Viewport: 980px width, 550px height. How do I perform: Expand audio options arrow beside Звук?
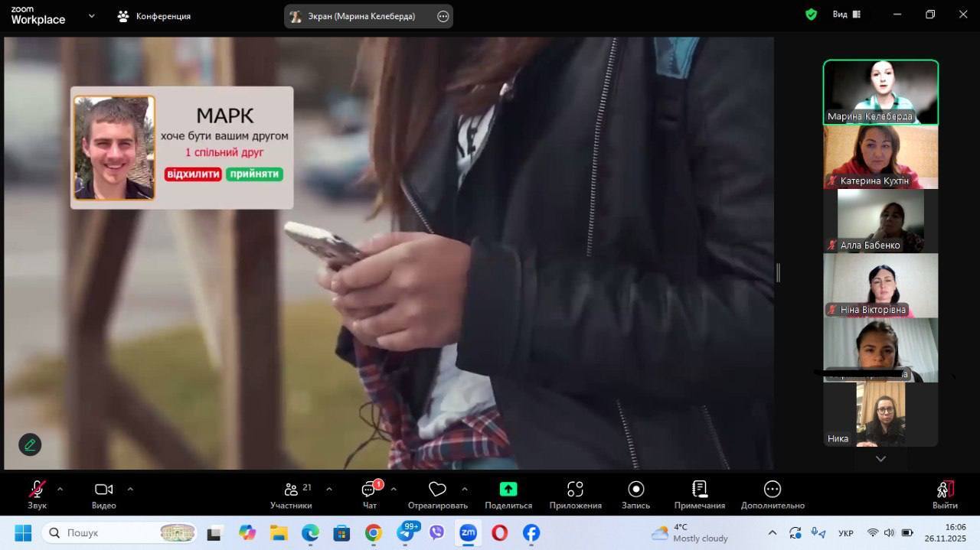pyautogui.click(x=60, y=489)
